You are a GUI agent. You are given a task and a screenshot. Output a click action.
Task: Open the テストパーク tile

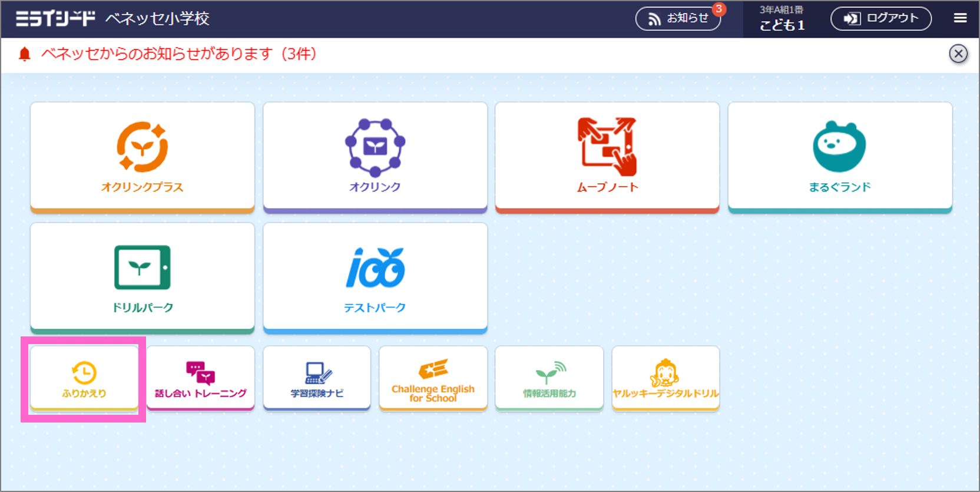375,278
